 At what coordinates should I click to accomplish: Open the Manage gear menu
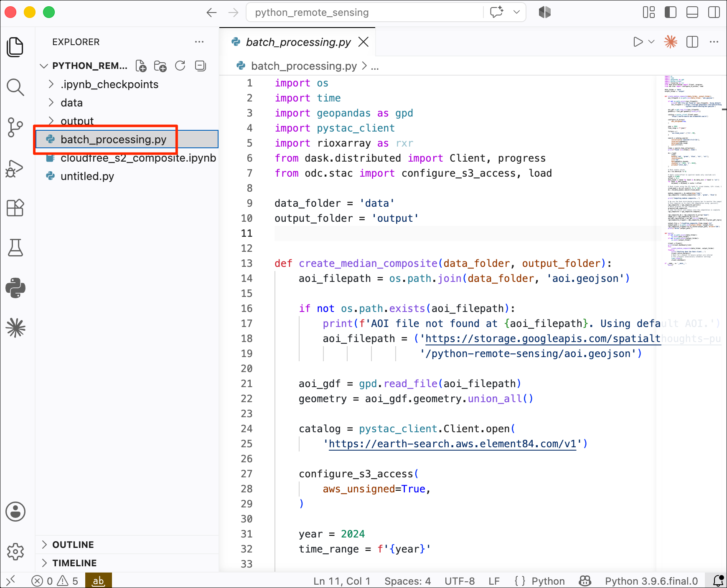15,552
